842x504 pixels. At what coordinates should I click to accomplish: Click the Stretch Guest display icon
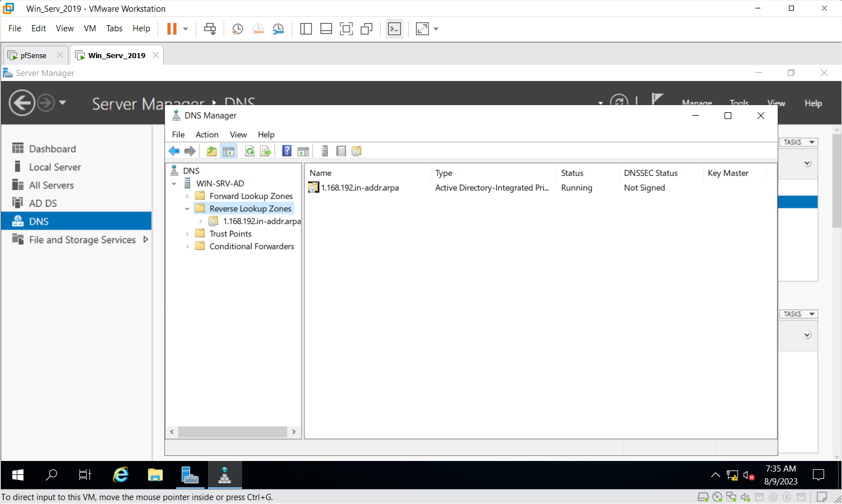click(x=422, y=28)
